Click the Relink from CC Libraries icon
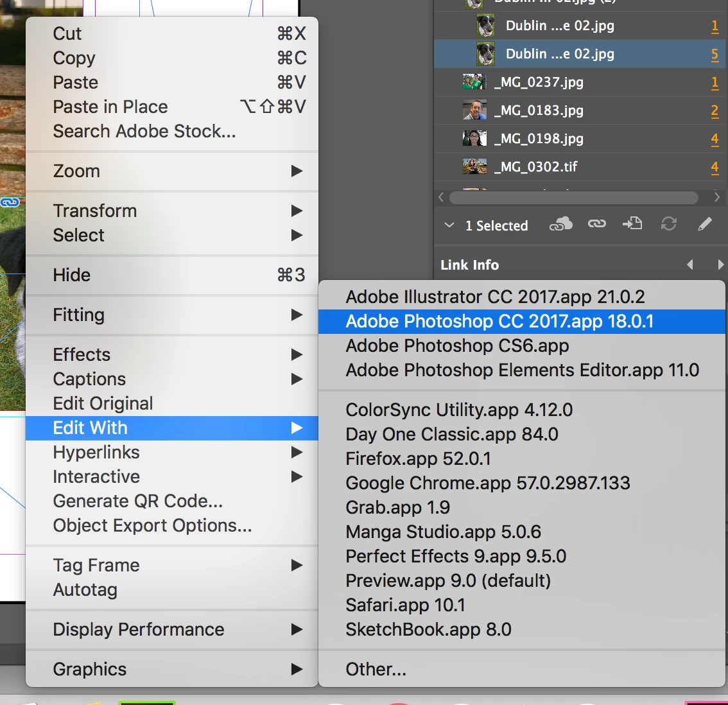The width and height of the screenshot is (728, 705). click(561, 224)
